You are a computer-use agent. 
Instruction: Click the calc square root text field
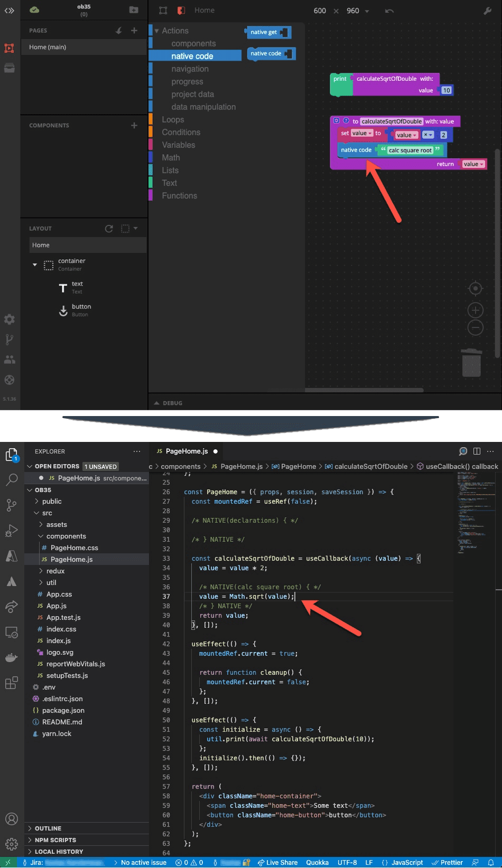pos(410,150)
